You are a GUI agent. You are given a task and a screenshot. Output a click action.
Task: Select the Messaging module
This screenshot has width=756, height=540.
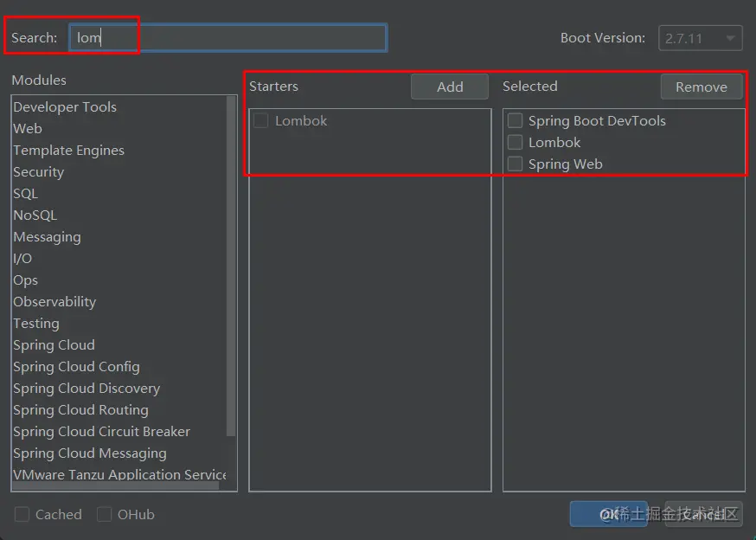tap(47, 237)
